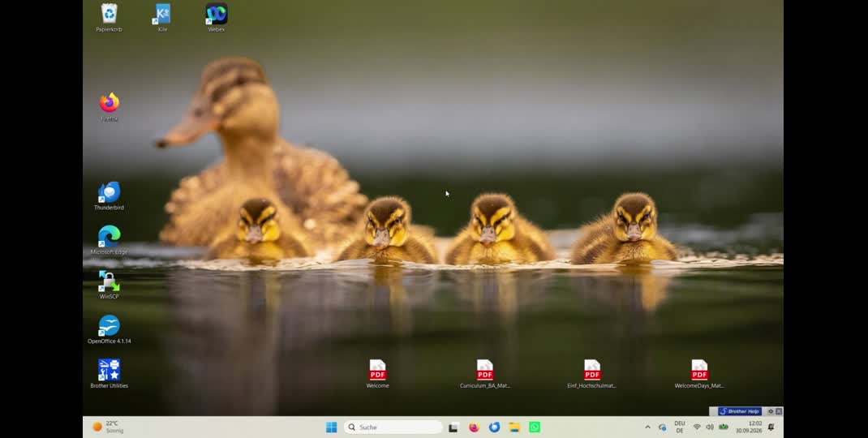868x438 pixels.
Task: Select the Welcome PDF file
Action: pos(377,374)
